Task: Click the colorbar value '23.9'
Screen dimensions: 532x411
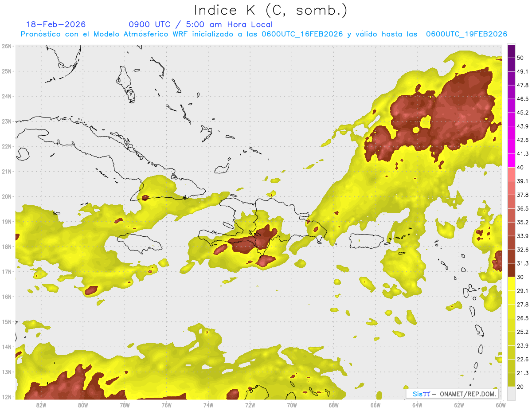Action: 522,346
